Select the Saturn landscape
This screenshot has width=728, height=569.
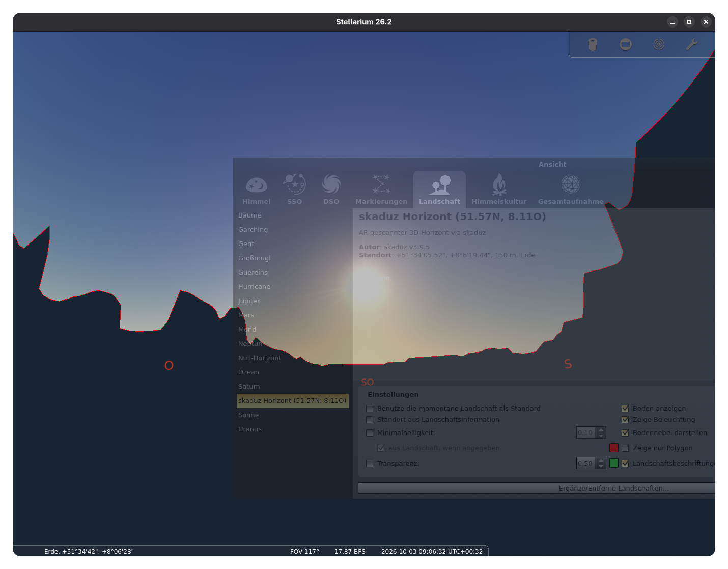point(293,387)
